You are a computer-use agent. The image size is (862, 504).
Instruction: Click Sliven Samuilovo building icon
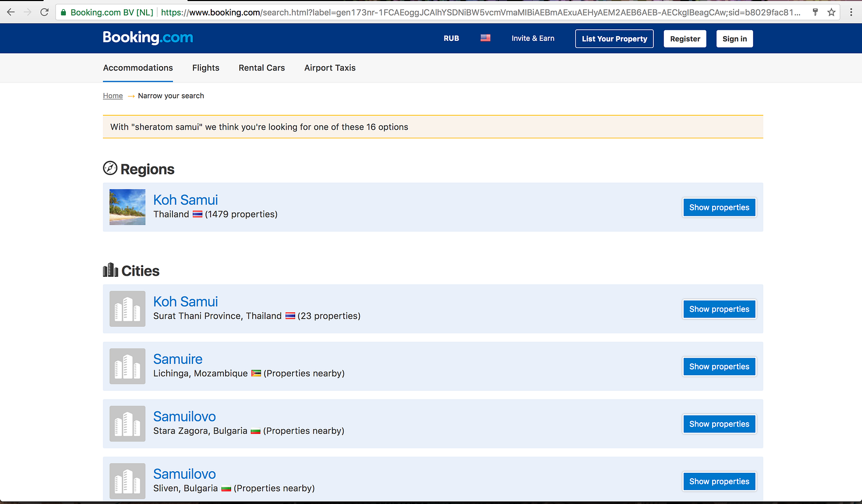(127, 481)
